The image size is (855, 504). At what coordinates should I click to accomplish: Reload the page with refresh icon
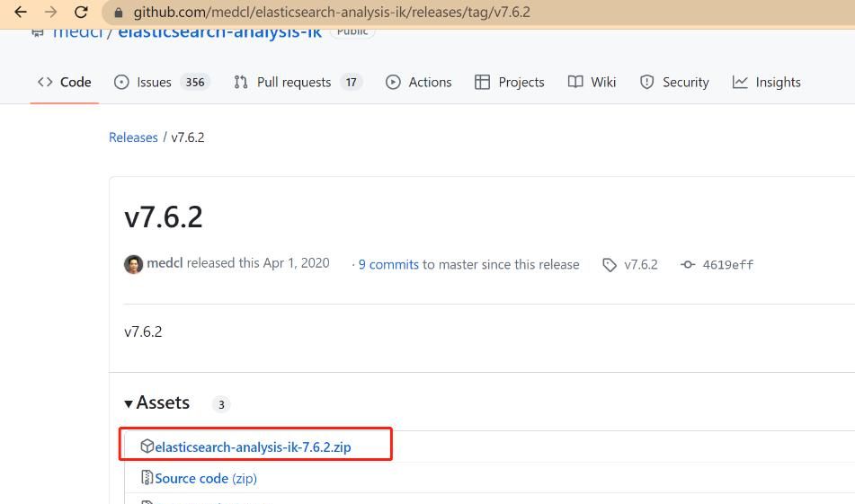81,12
